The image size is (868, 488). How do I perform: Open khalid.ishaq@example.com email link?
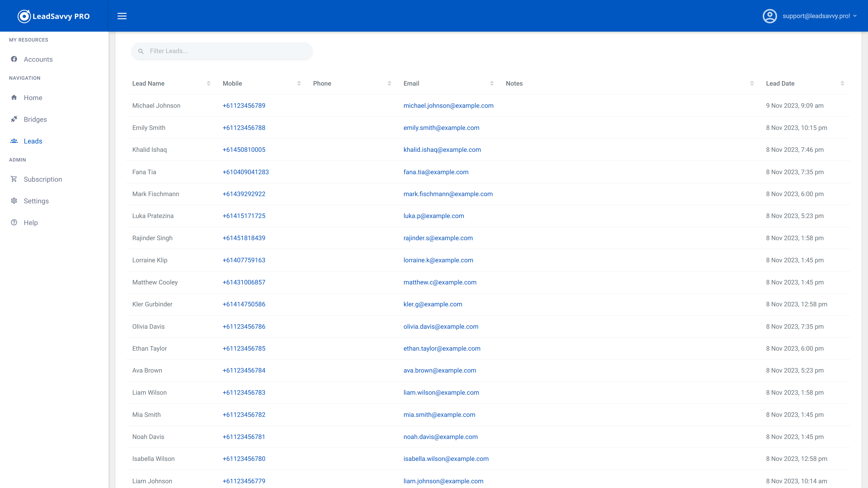[442, 150]
